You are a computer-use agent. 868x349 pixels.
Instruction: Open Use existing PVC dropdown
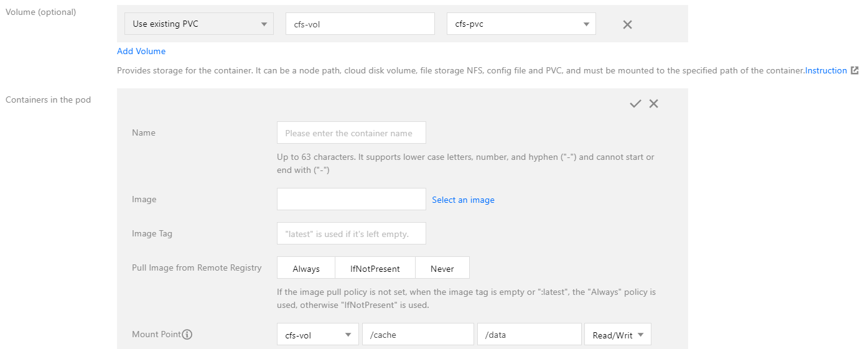pos(199,24)
